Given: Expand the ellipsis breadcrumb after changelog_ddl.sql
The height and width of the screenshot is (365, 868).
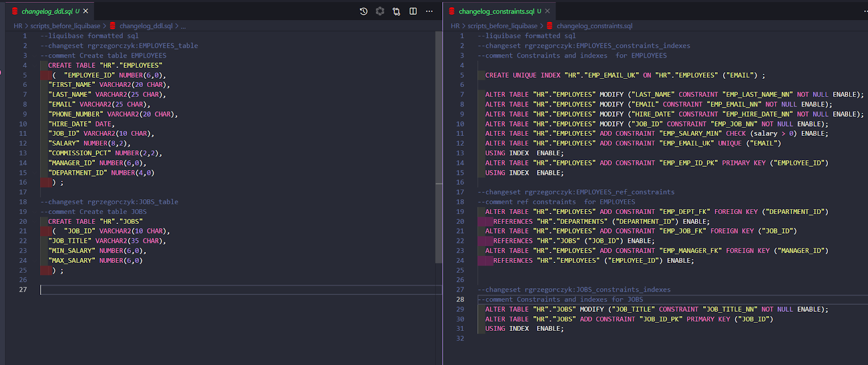Looking at the screenshot, I should (183, 26).
